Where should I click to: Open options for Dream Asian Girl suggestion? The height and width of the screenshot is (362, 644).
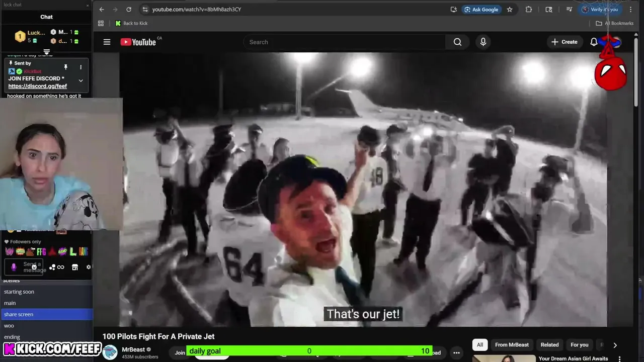[619, 358]
